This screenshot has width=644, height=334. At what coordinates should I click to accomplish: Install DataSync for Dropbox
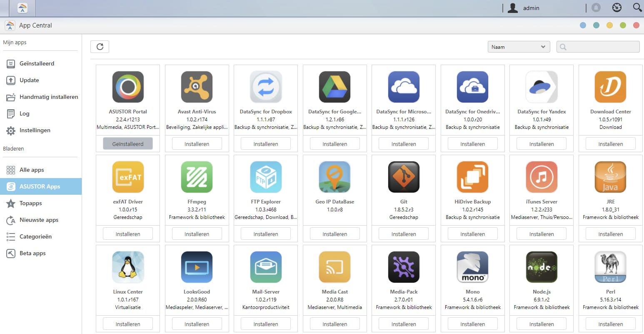coord(266,144)
